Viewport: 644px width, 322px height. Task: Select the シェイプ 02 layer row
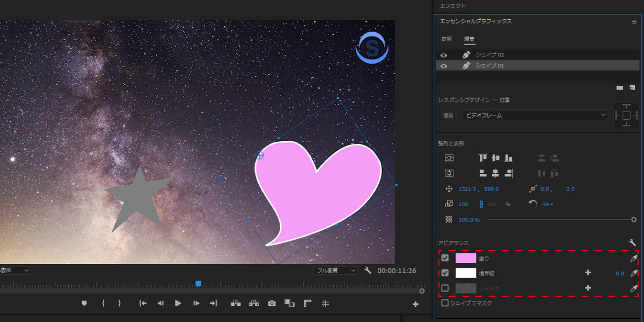[538, 55]
